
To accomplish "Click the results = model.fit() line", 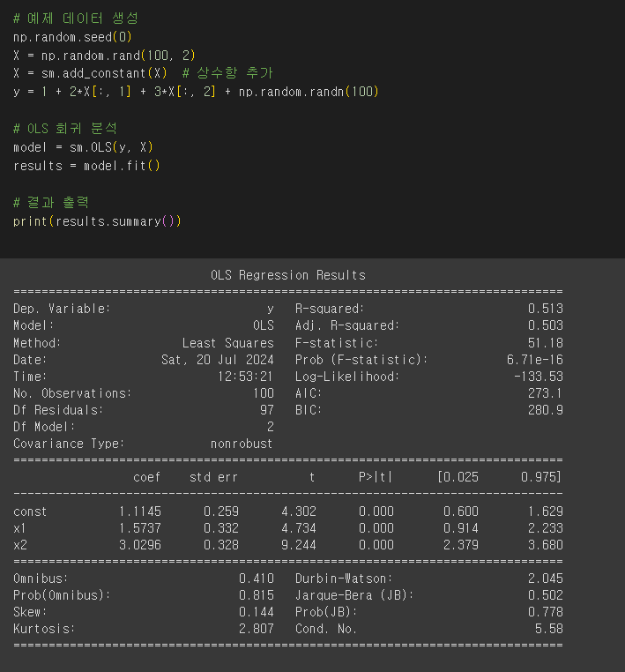I will click(x=86, y=166).
